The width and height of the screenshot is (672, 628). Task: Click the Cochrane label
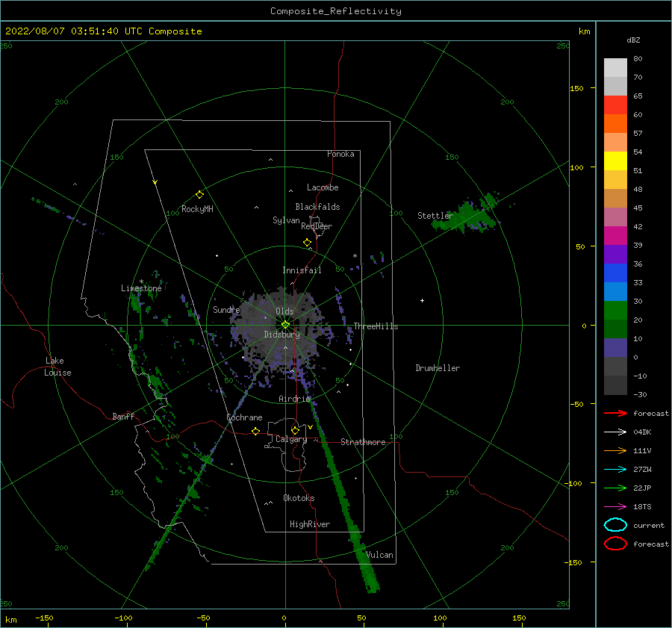pos(244,417)
